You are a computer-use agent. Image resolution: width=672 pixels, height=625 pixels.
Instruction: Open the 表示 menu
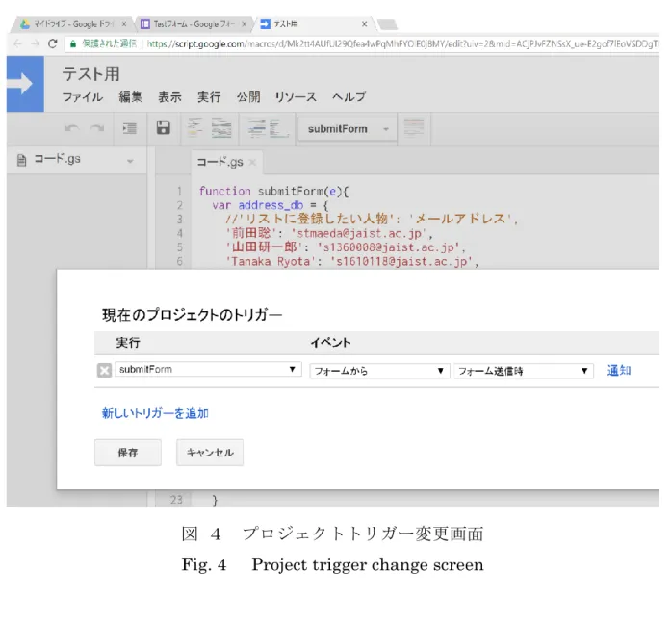click(x=169, y=97)
